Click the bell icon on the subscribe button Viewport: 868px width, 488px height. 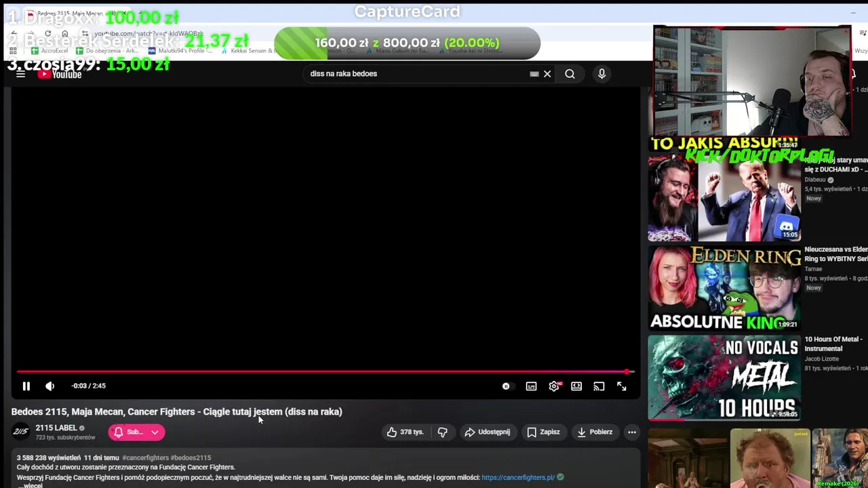pos(118,432)
